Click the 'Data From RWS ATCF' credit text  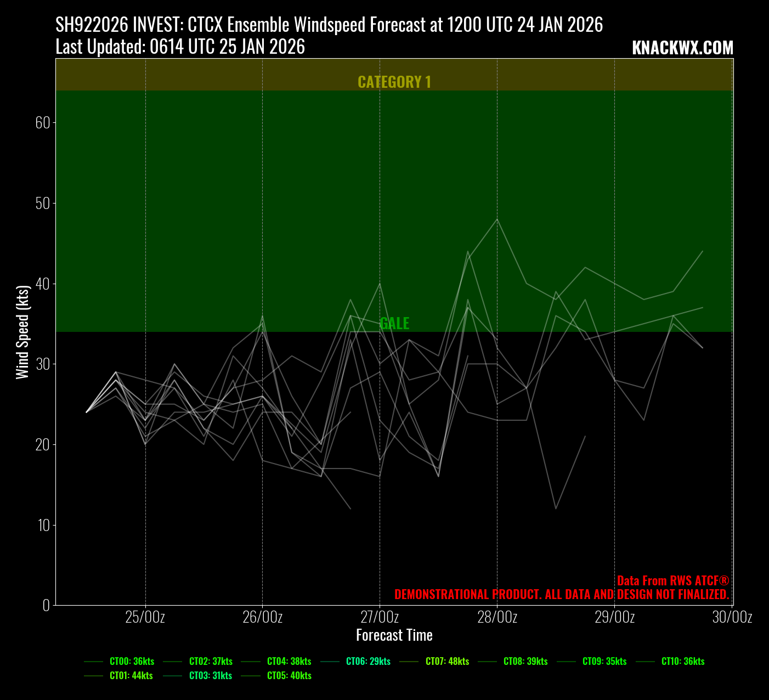tap(673, 581)
